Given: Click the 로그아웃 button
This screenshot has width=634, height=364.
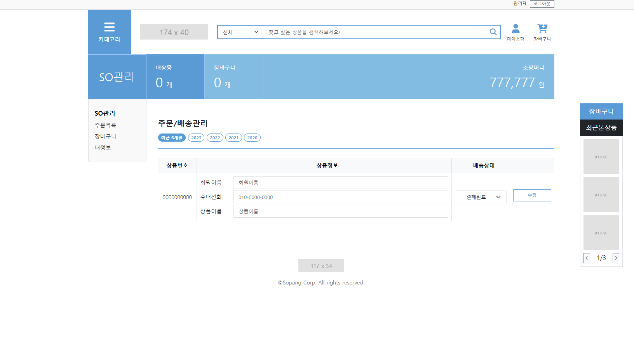Looking at the screenshot, I should coord(542,4).
